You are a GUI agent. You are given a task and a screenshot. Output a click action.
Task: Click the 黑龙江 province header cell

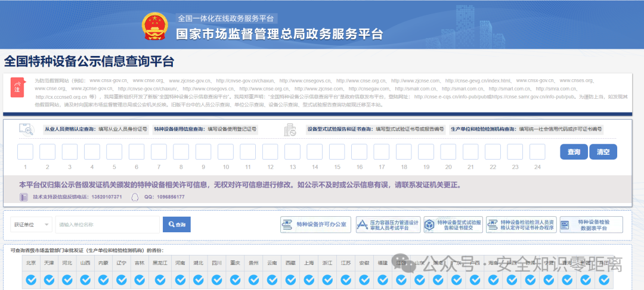tap(159, 263)
